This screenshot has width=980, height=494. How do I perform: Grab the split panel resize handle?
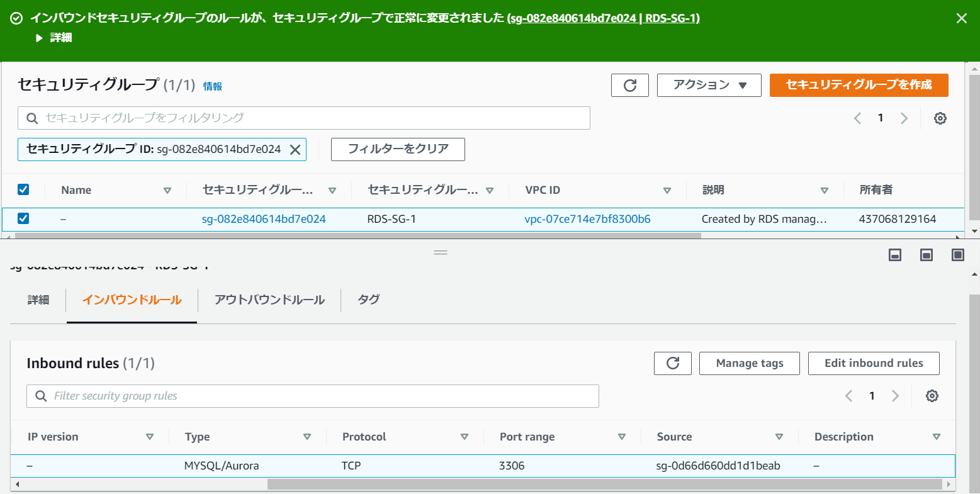pyautogui.click(x=441, y=252)
